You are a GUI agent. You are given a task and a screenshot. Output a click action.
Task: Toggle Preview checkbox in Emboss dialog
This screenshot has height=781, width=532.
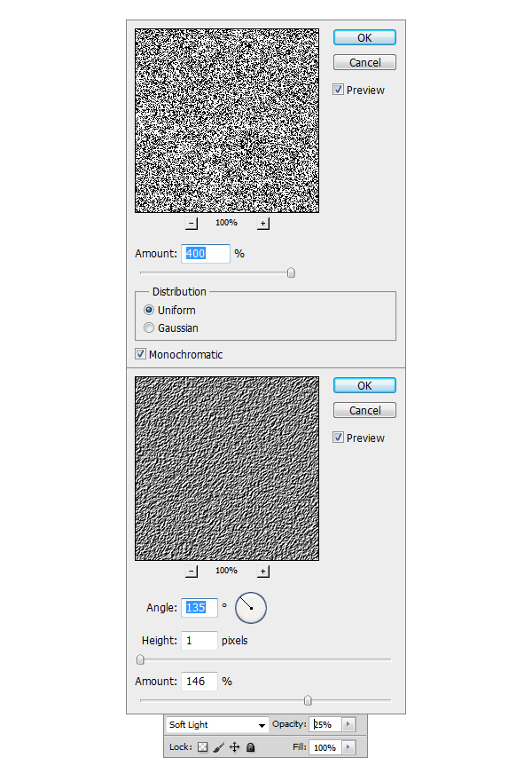tap(339, 438)
